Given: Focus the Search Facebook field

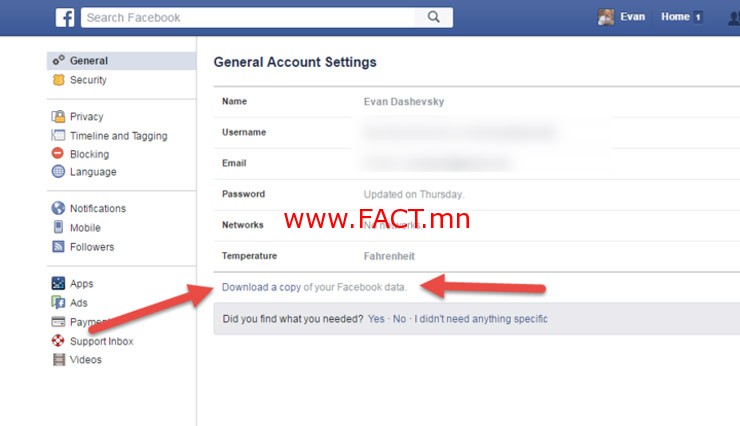Looking at the screenshot, I should coord(248,17).
